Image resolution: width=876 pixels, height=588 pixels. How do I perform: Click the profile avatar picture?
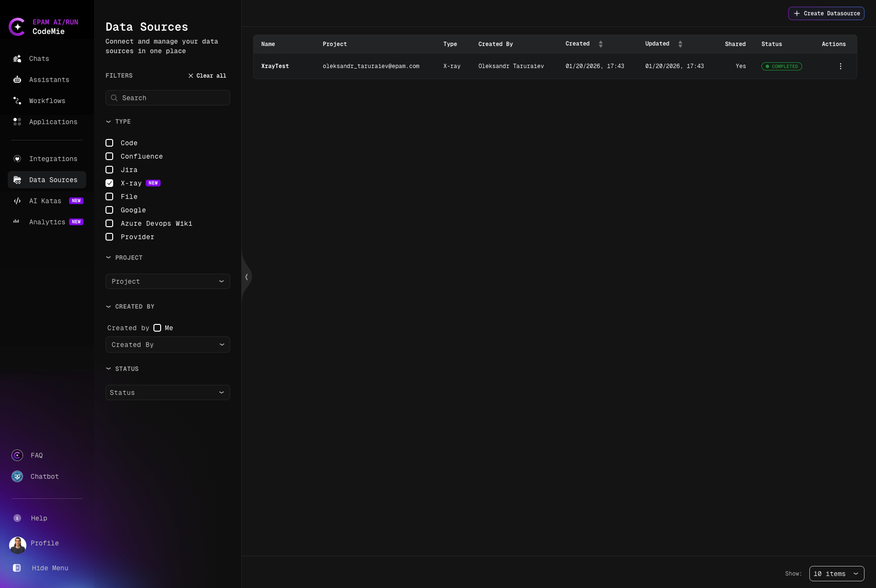coord(18,545)
